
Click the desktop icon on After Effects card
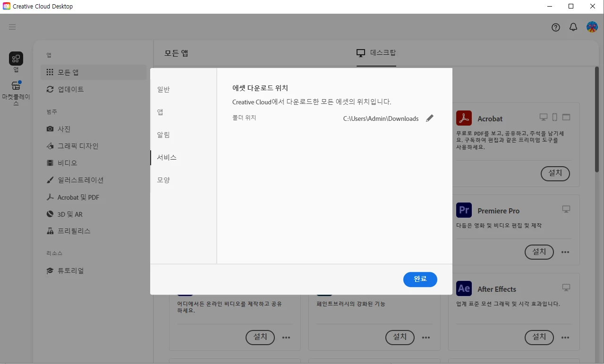click(x=566, y=288)
